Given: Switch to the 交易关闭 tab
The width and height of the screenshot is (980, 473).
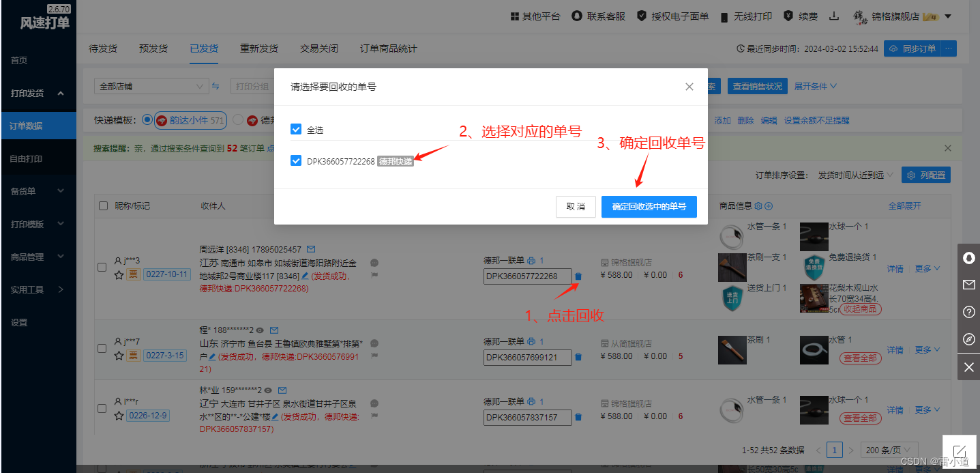Looking at the screenshot, I should (319, 48).
